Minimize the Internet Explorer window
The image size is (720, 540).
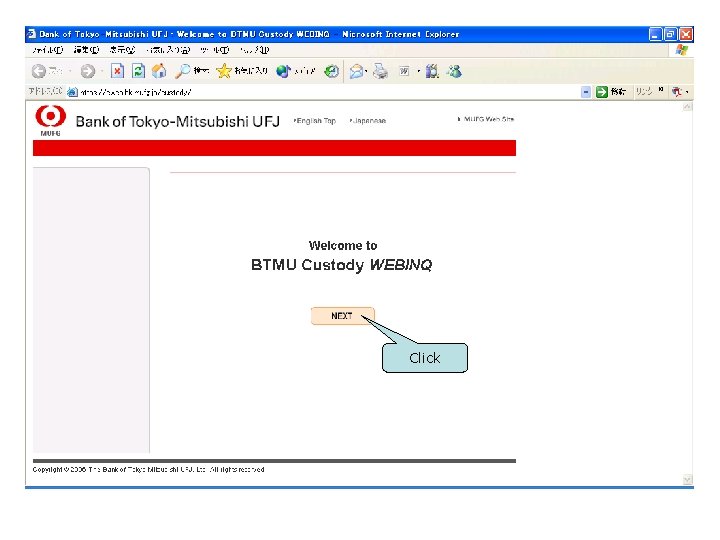coord(655,34)
